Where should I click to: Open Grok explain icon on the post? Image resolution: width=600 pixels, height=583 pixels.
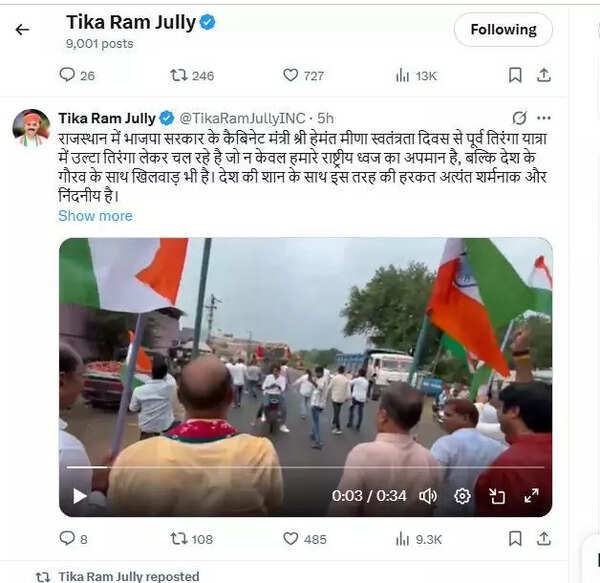(519, 118)
